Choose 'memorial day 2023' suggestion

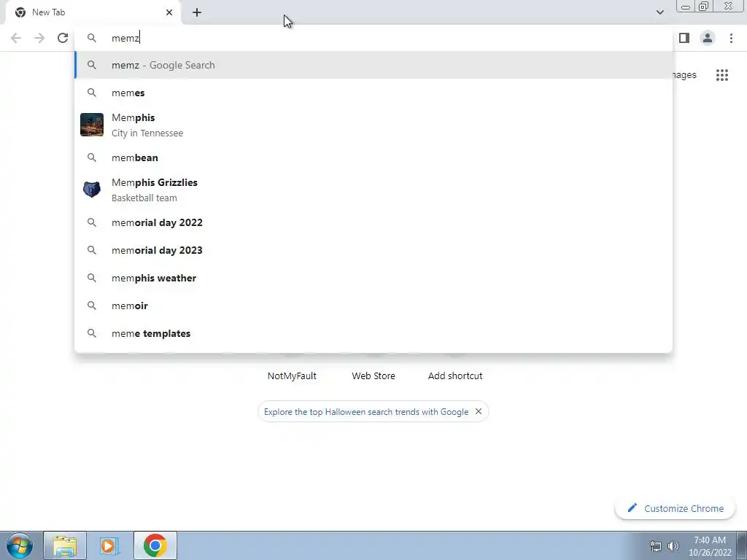click(373, 250)
